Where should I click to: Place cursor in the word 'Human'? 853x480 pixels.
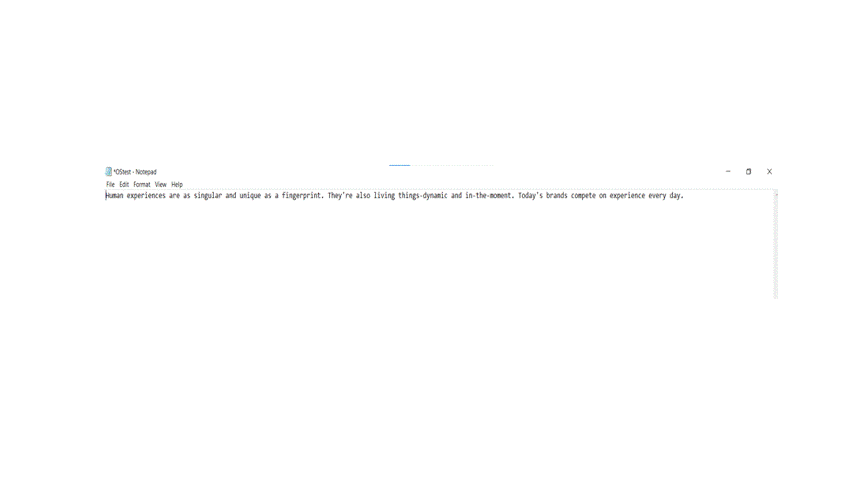114,195
